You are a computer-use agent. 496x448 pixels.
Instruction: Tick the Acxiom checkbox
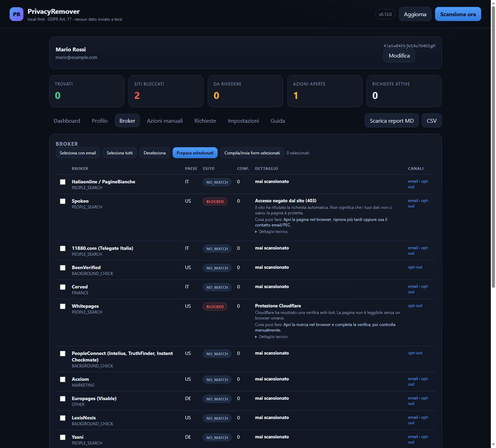pyautogui.click(x=63, y=379)
